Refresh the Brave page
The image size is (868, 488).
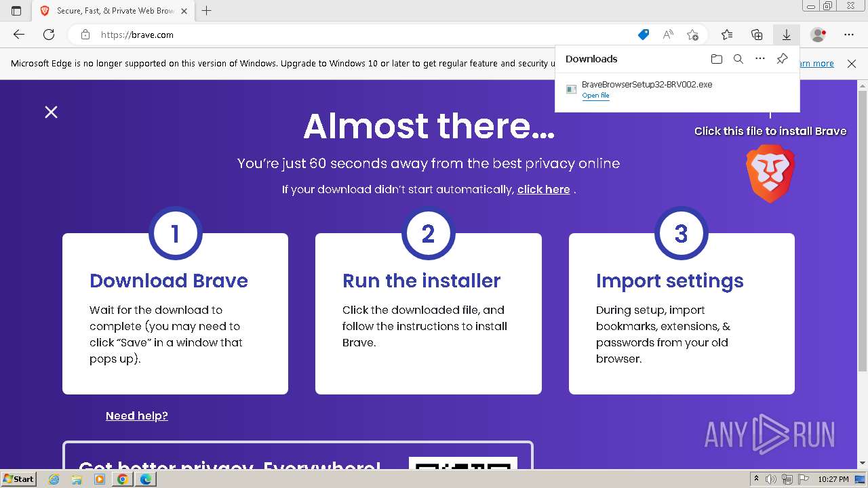click(x=49, y=35)
